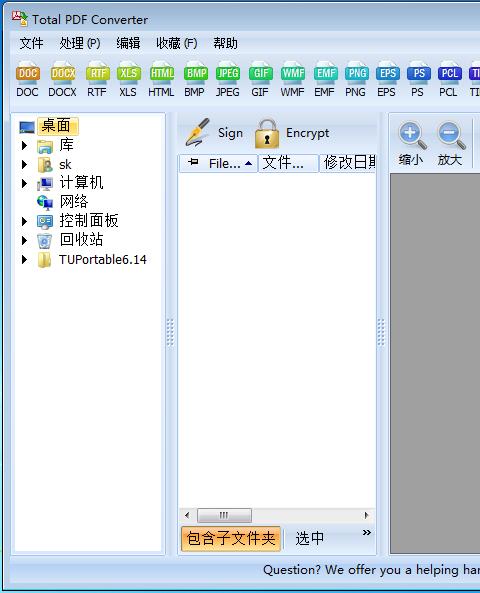Toggle the 包含子文件夹 button
Screen dimensions: 480x593
[x=231, y=539]
